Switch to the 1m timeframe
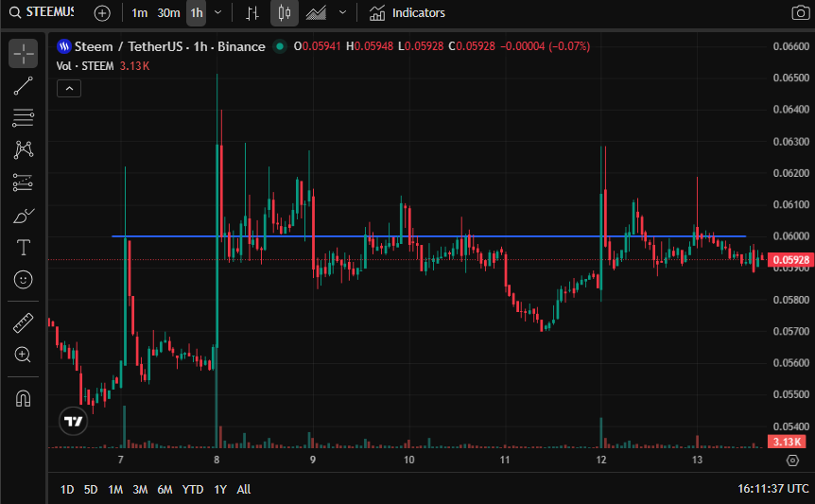Image resolution: width=815 pixels, height=504 pixels. click(x=139, y=13)
